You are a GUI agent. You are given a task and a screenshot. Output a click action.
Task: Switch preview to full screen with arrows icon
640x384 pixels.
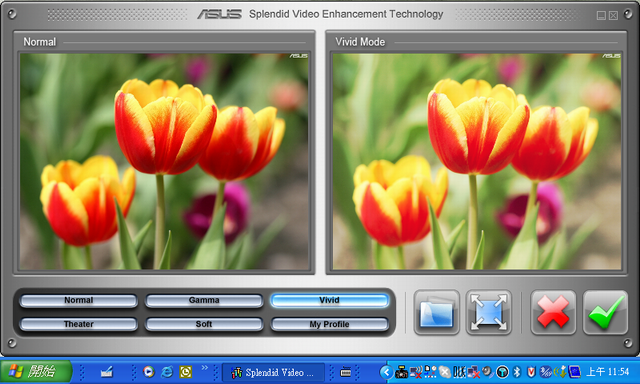click(x=489, y=313)
